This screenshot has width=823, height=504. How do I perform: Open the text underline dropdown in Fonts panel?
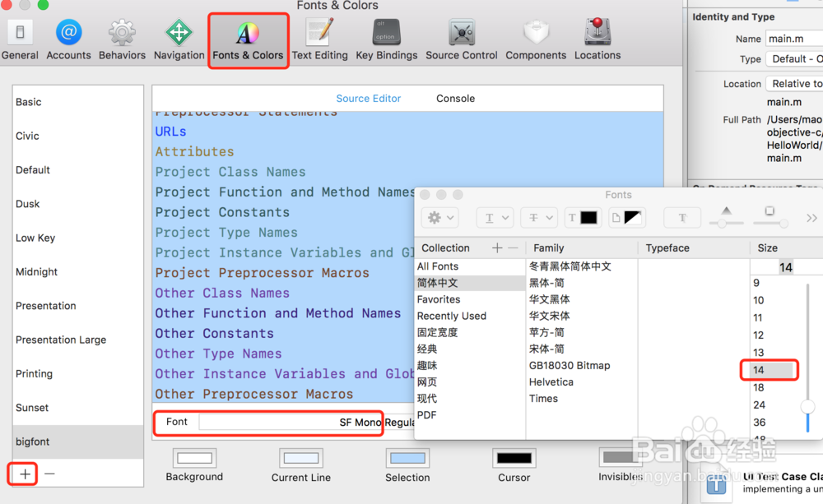[x=495, y=218]
